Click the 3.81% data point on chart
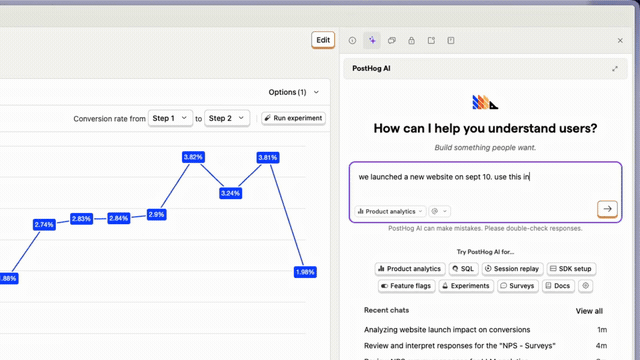The image size is (640, 360). point(268,158)
